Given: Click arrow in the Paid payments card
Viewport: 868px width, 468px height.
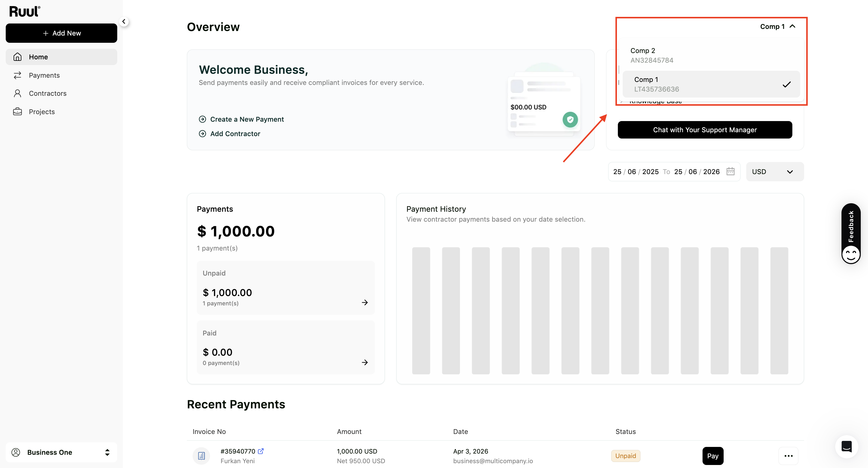Looking at the screenshot, I should (x=365, y=362).
